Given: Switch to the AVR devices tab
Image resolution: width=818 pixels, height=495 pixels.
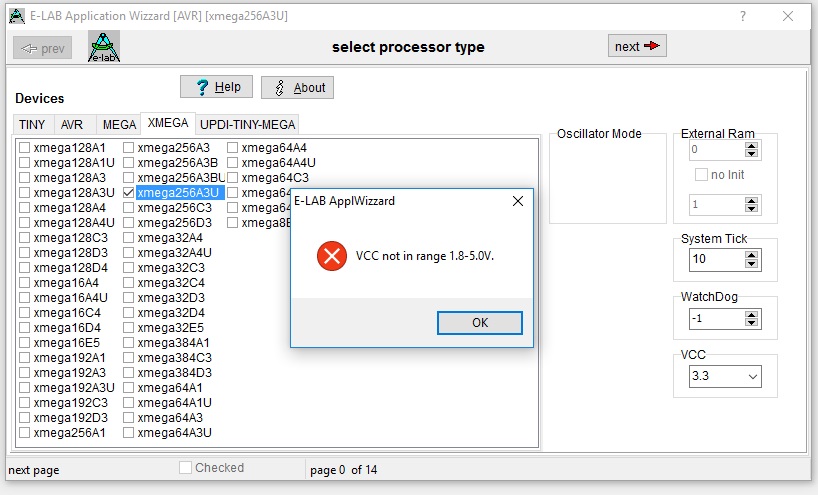Looking at the screenshot, I should tap(72, 125).
